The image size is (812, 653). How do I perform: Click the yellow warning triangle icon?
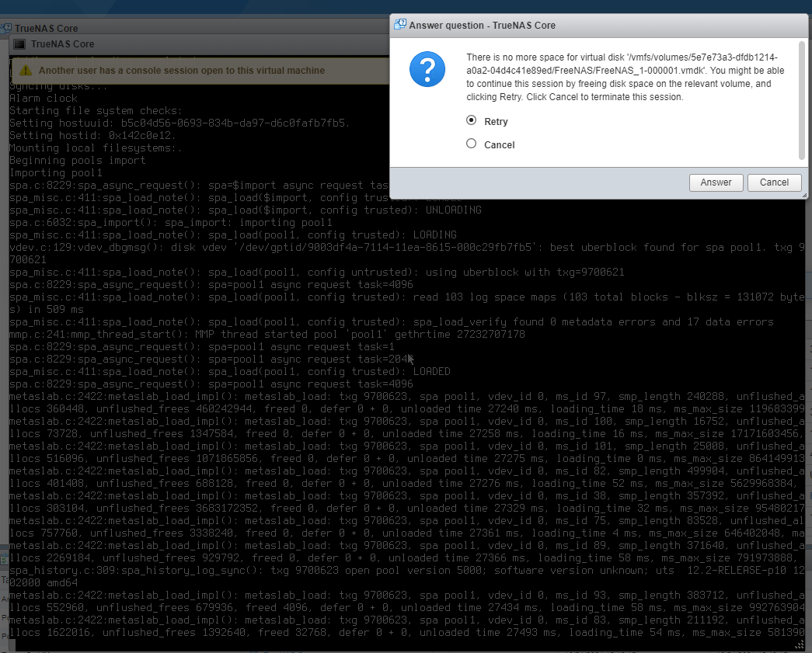[26, 71]
